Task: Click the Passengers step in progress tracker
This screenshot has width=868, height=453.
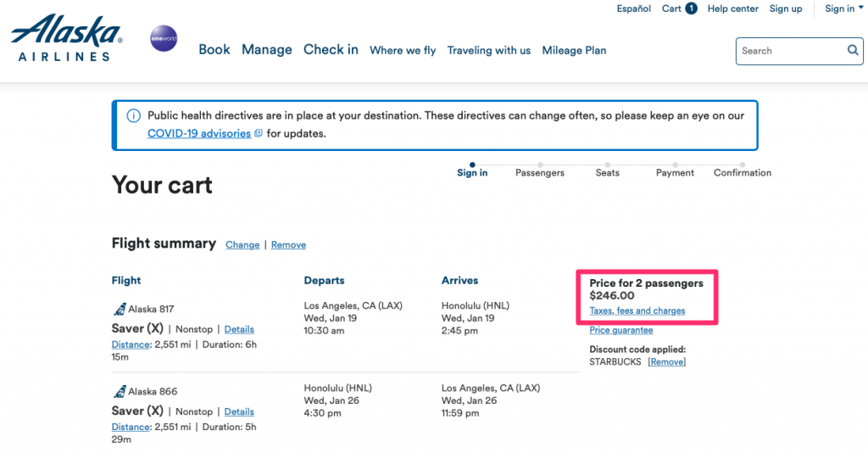Action: pos(539,172)
